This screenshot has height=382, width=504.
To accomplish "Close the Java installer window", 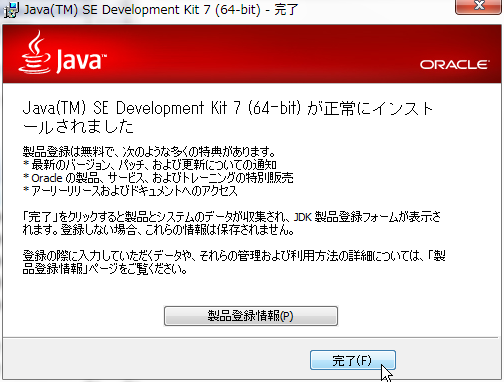I will pos(479,6).
